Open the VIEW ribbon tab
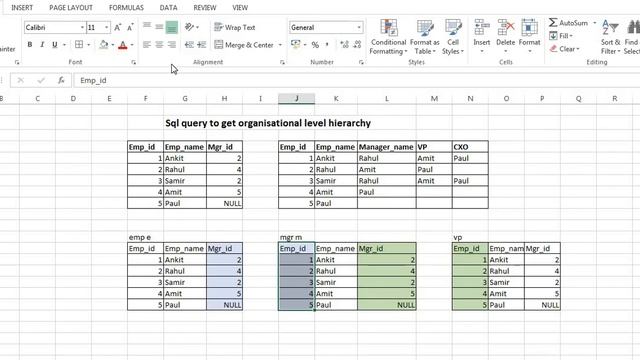 (240, 8)
